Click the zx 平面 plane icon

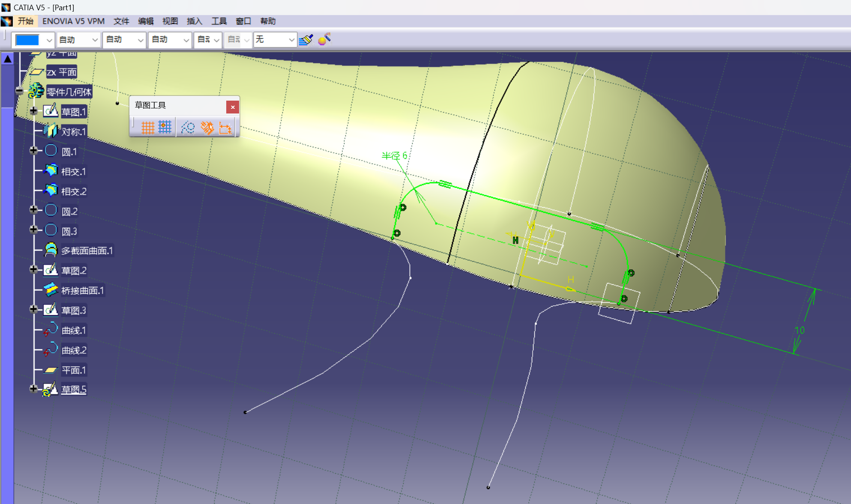tap(37, 72)
